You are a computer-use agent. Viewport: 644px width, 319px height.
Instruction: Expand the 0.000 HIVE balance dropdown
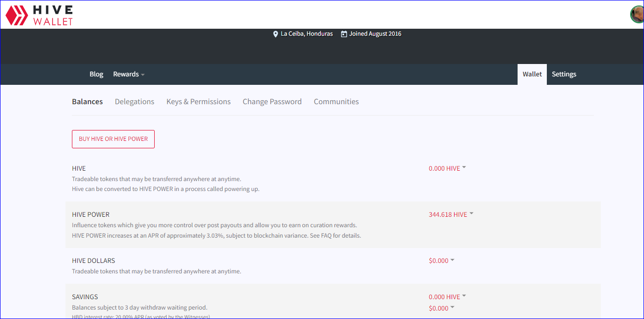point(447,168)
